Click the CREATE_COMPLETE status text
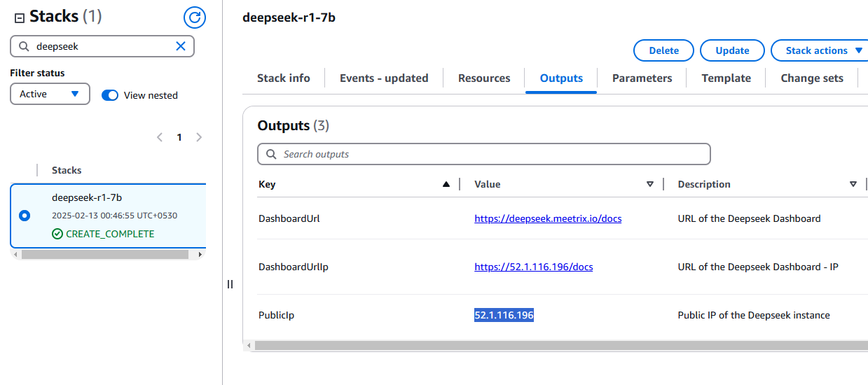The height and width of the screenshot is (385, 868). tap(110, 234)
